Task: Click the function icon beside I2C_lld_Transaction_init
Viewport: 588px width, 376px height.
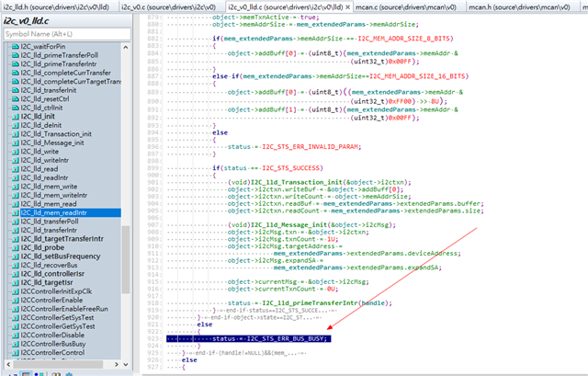Action: click(x=16, y=134)
